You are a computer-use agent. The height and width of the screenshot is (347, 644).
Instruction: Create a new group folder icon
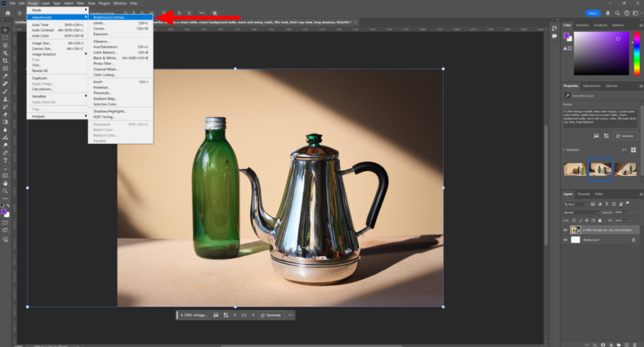(619, 344)
